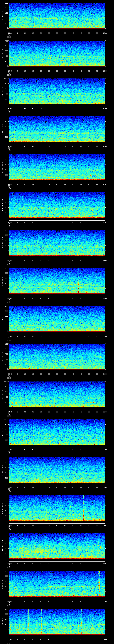This screenshot has width=114, height=644.
Task: Select the spectrogram panel starting at 15:20:00
Action: pyautogui.click(x=57, y=243)
